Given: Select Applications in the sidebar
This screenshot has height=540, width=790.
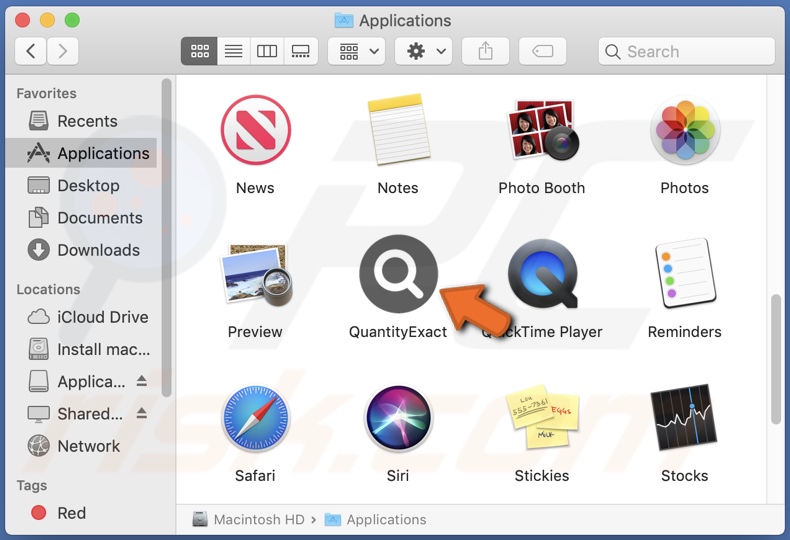Looking at the screenshot, I should [x=81, y=153].
